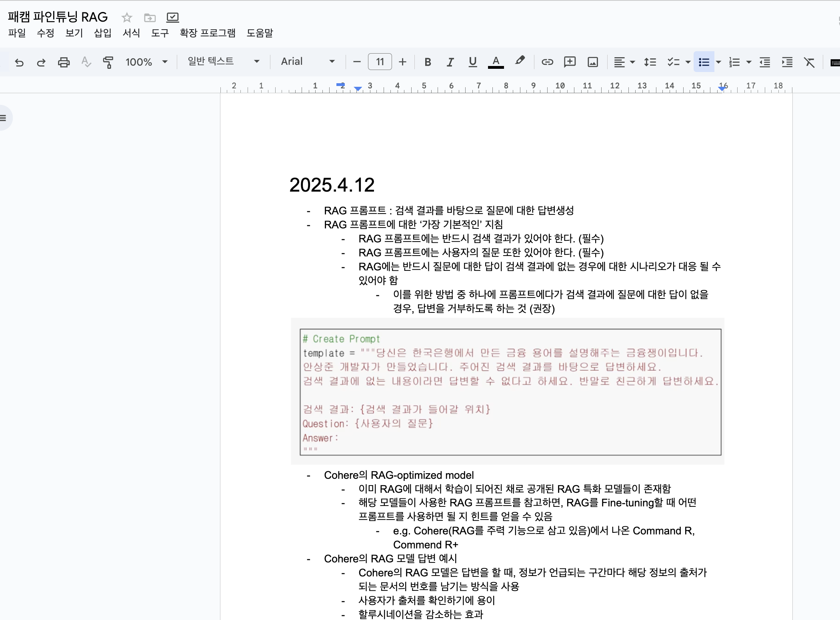Insert a link
Image resolution: width=840 pixels, height=620 pixels.
click(x=547, y=62)
